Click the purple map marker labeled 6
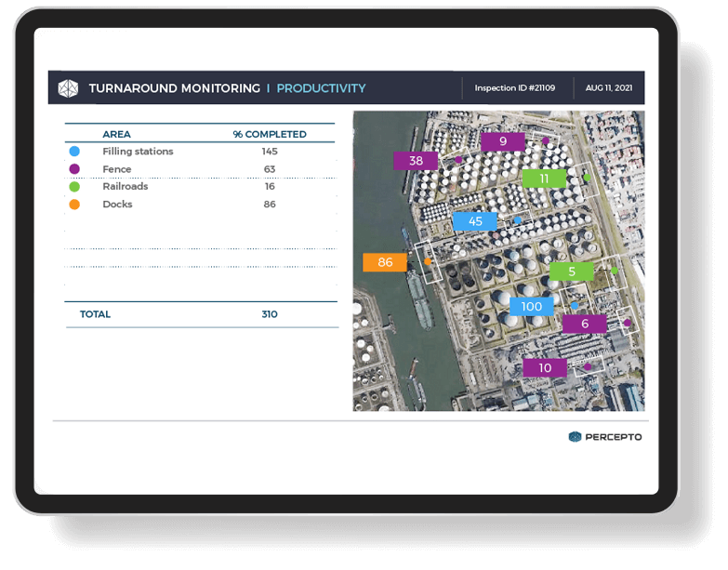Screen dimensions: 728x570 point(585,324)
